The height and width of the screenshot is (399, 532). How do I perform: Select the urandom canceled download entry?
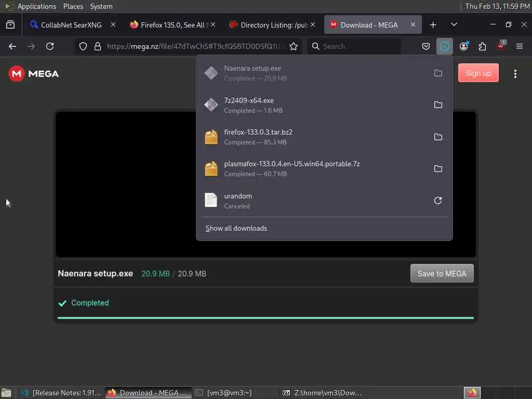click(314, 201)
